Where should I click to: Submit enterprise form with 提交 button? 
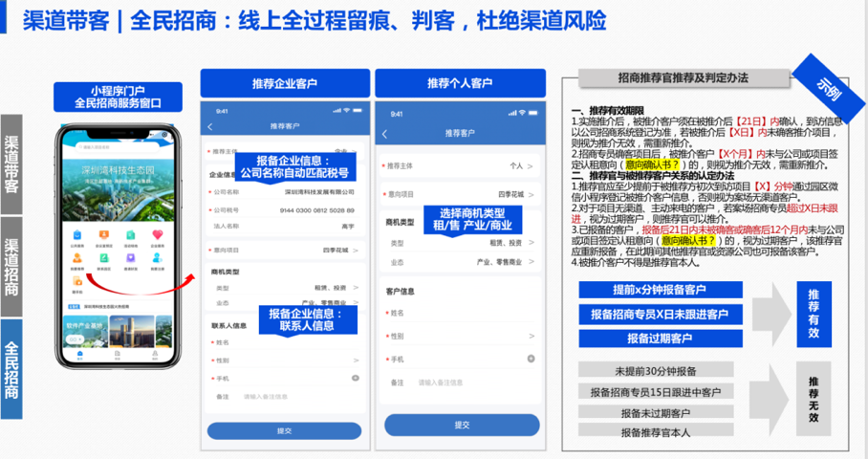pos(284,431)
